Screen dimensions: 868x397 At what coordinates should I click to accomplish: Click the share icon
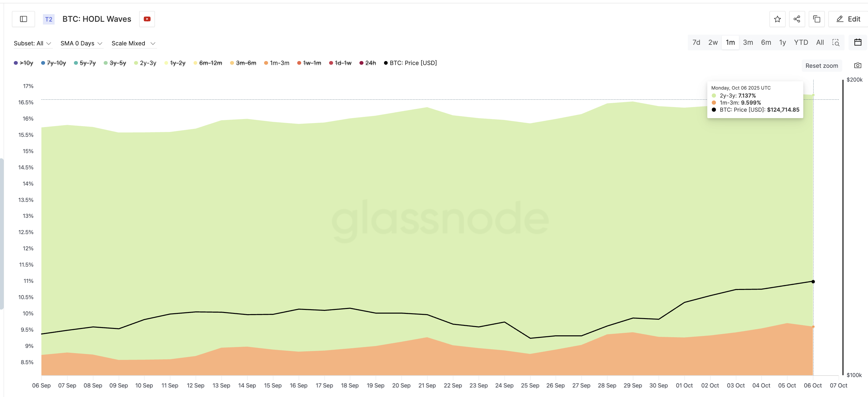click(x=797, y=19)
